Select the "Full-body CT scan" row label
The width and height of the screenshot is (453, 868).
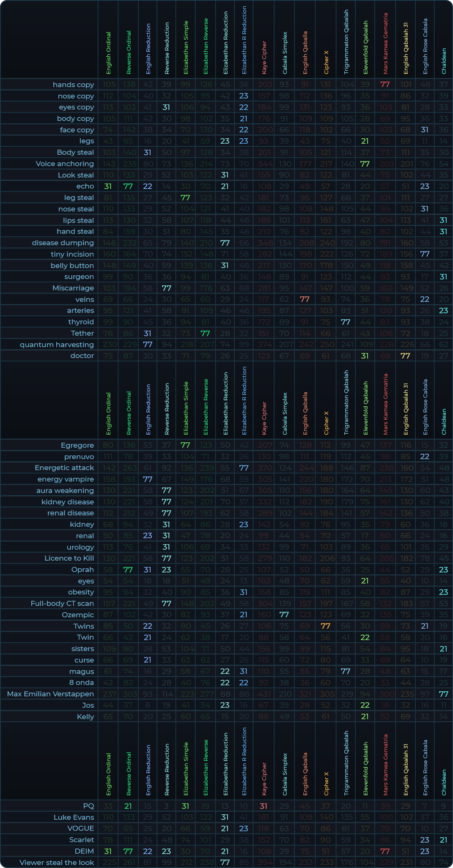(62, 603)
